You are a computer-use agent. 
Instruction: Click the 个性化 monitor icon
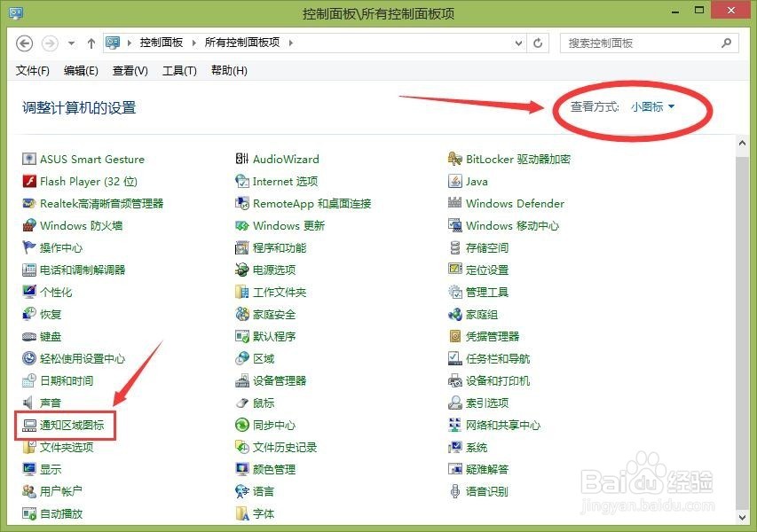point(29,292)
